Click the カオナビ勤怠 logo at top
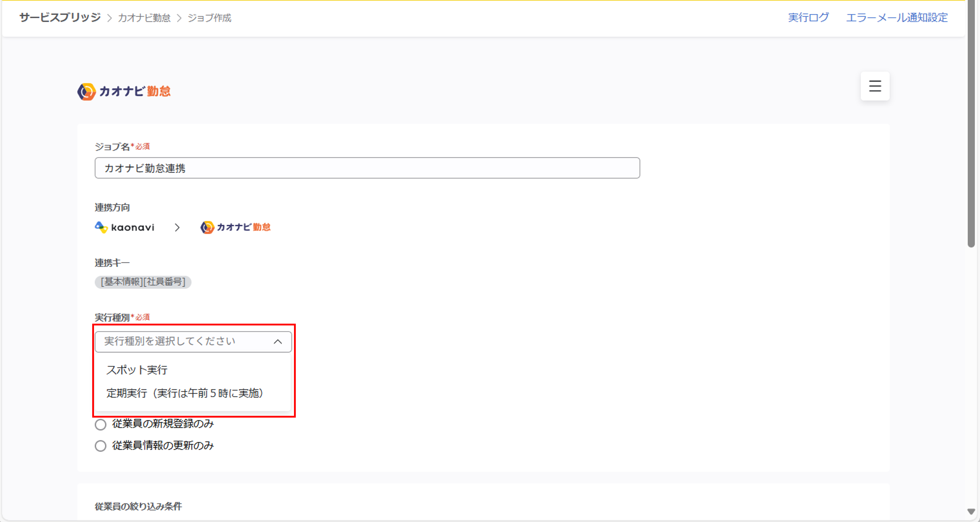 point(124,92)
